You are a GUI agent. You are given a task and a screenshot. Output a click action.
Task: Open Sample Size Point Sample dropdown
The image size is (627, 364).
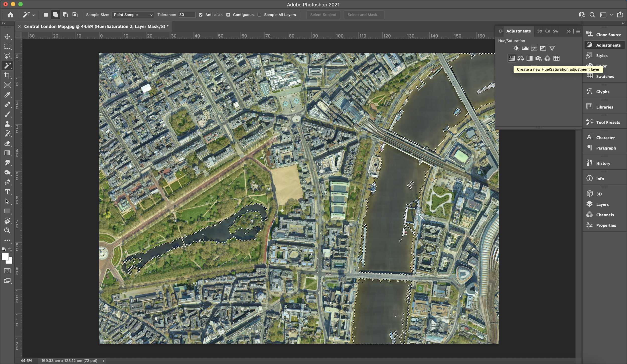click(133, 15)
